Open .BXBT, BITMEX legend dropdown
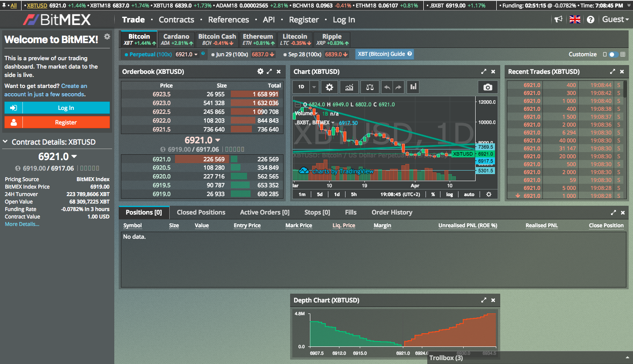633x364 pixels. pos(333,123)
